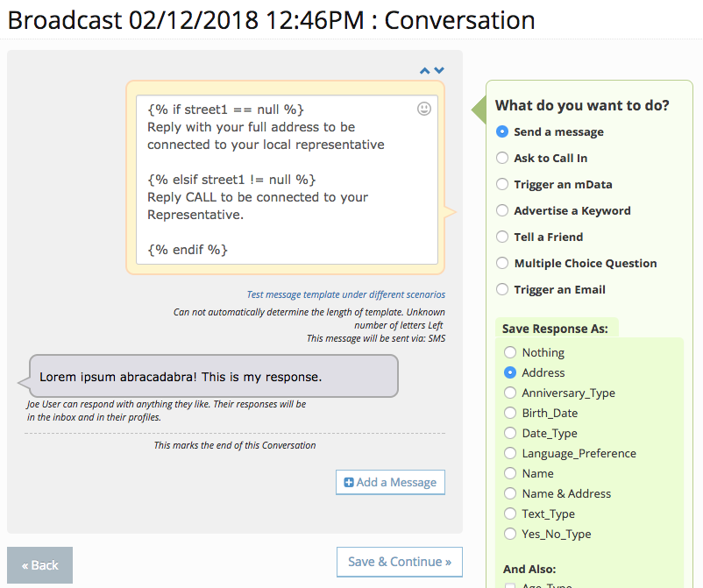Move message up with the up chevron

coord(424,70)
